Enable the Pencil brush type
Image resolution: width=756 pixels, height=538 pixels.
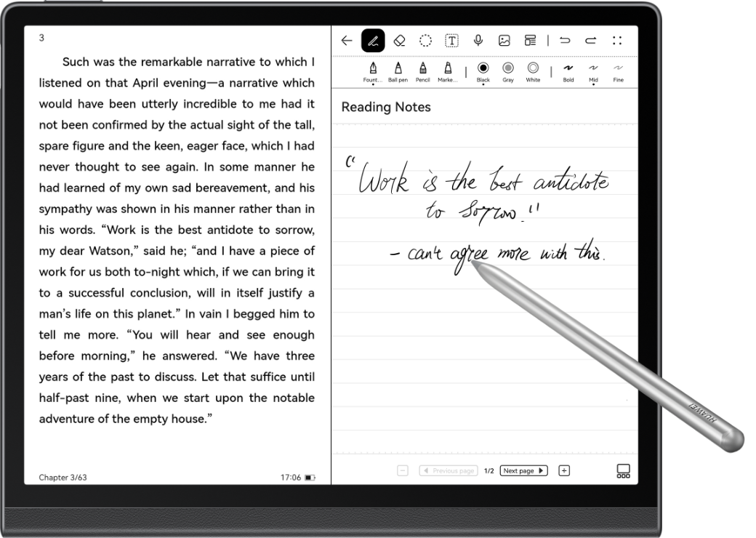[x=422, y=71]
